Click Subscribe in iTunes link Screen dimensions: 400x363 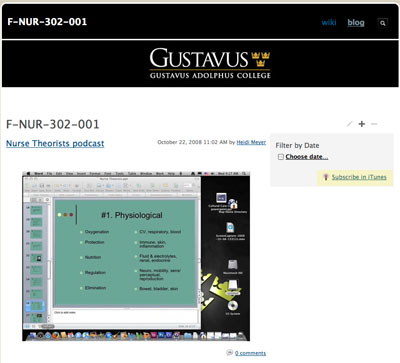click(359, 177)
